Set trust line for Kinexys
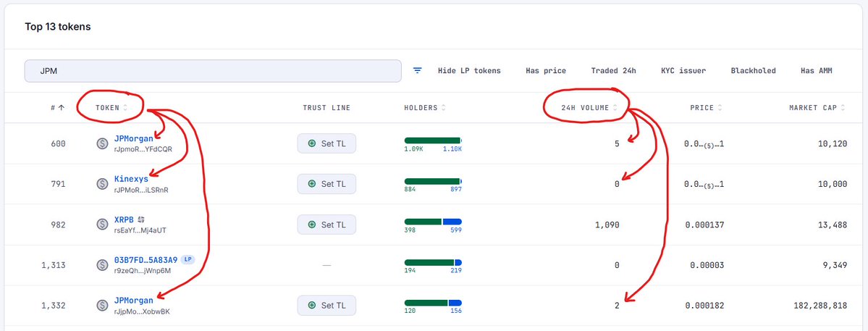 pyautogui.click(x=326, y=184)
